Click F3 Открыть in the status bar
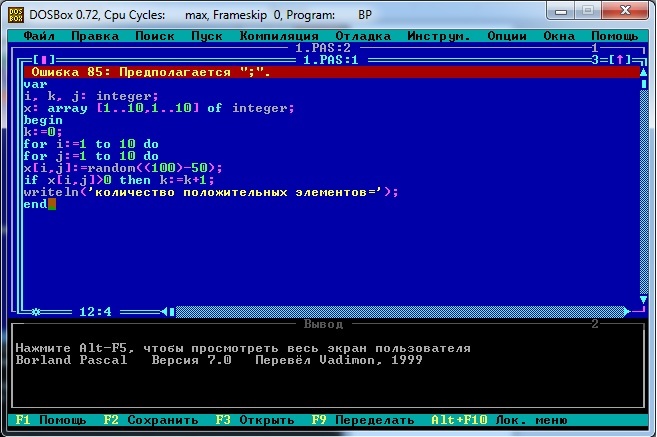The width and height of the screenshot is (657, 437). (255, 420)
